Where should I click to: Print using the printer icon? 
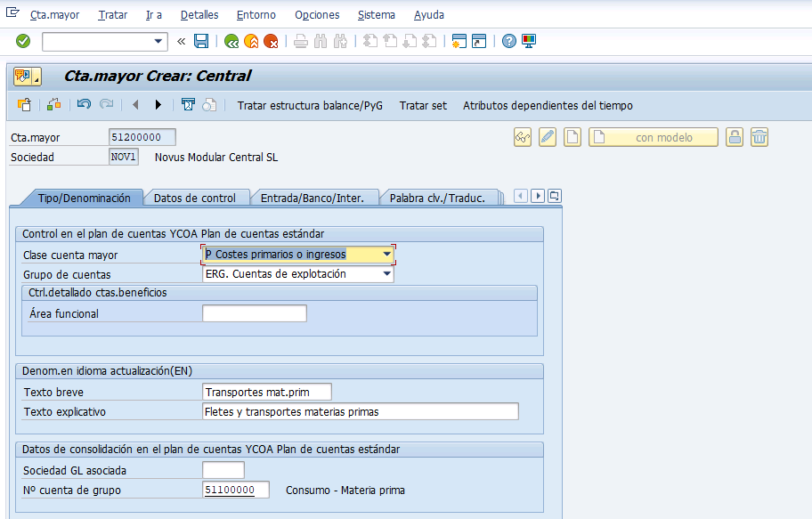(301, 41)
